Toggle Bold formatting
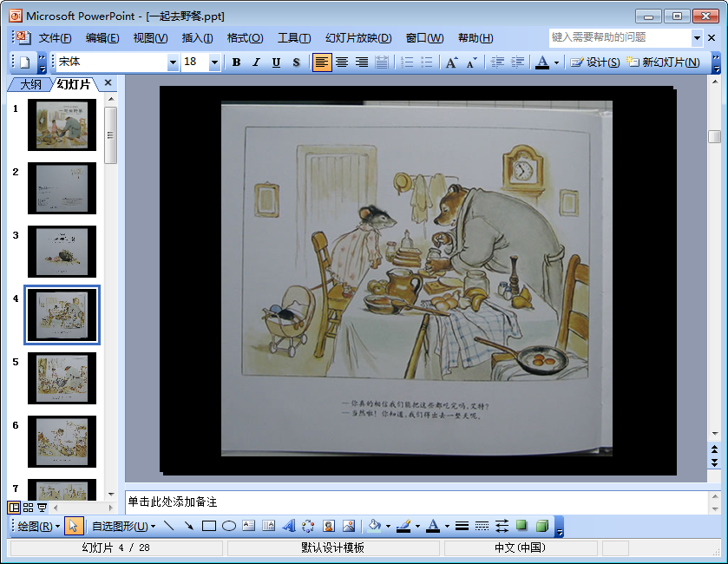728x564 pixels. [x=236, y=62]
